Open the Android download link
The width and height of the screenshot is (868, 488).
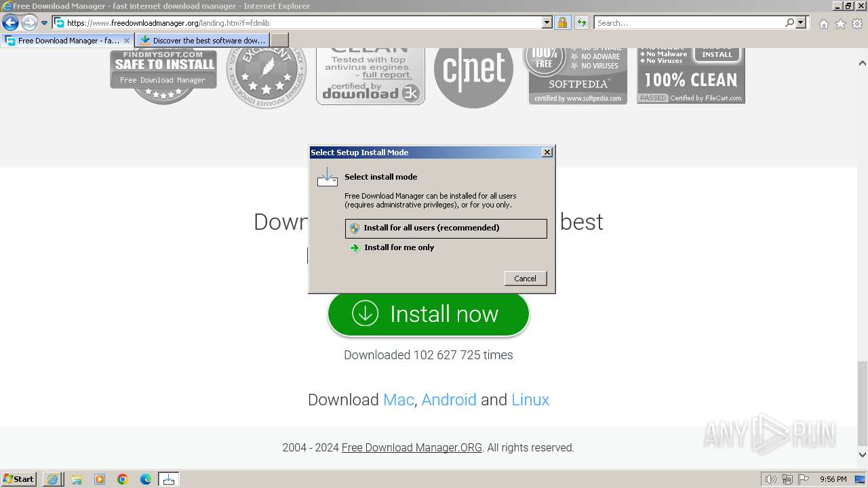coord(449,400)
